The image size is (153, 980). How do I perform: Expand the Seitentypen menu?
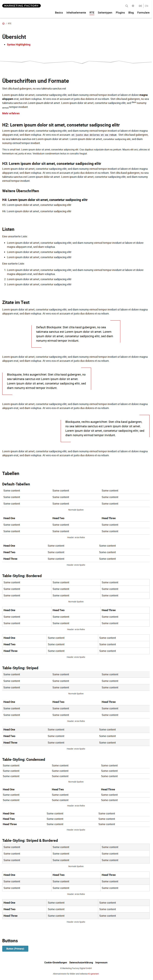tap(105, 12)
